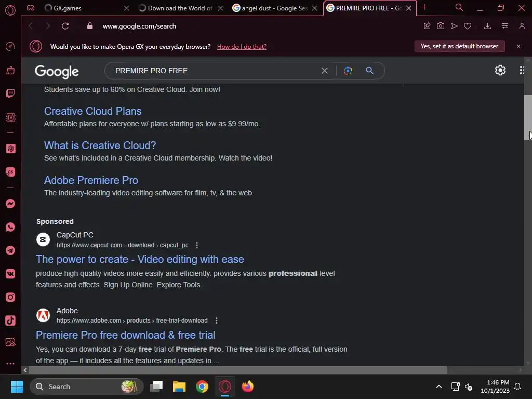Open the Windows Start menu
This screenshot has width=532, height=399.
tap(17, 387)
